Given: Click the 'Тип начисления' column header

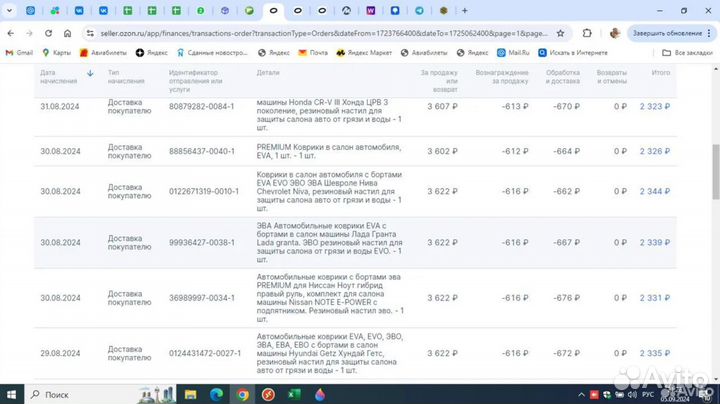Looking at the screenshot, I should (126, 77).
